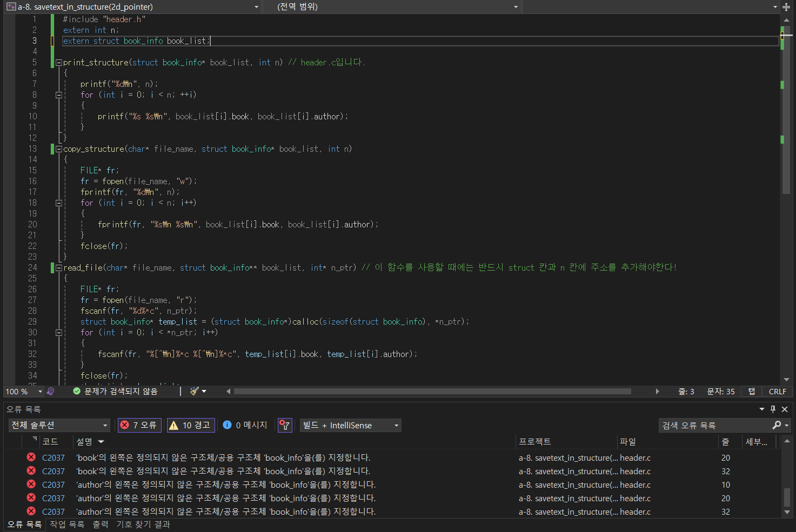Switch to the 작업 목록 tab
This screenshot has height=532, width=796.
67,524
